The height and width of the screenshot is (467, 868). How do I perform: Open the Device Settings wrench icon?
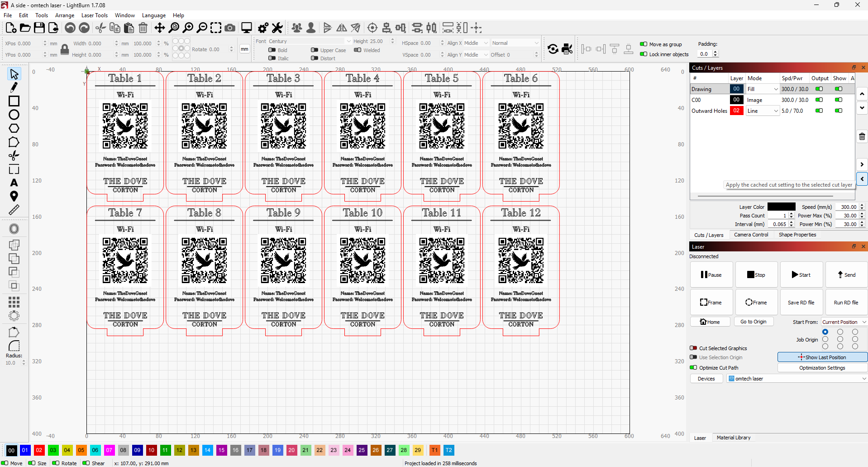[277, 28]
